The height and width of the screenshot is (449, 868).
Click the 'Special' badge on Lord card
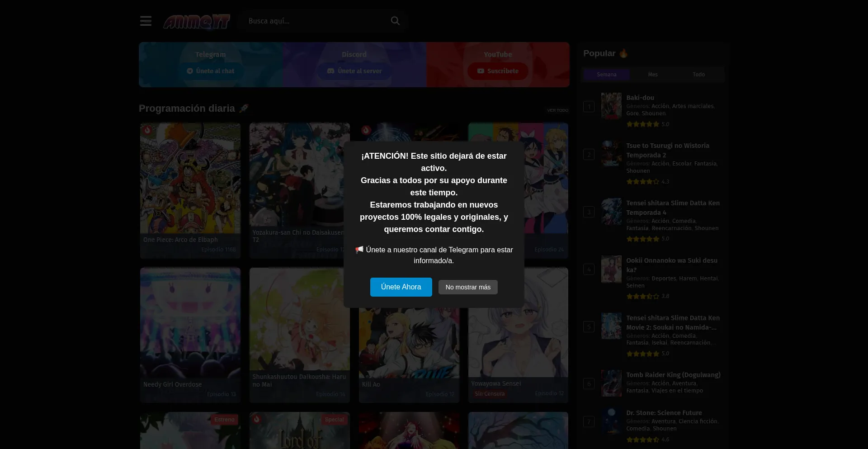pos(335,420)
